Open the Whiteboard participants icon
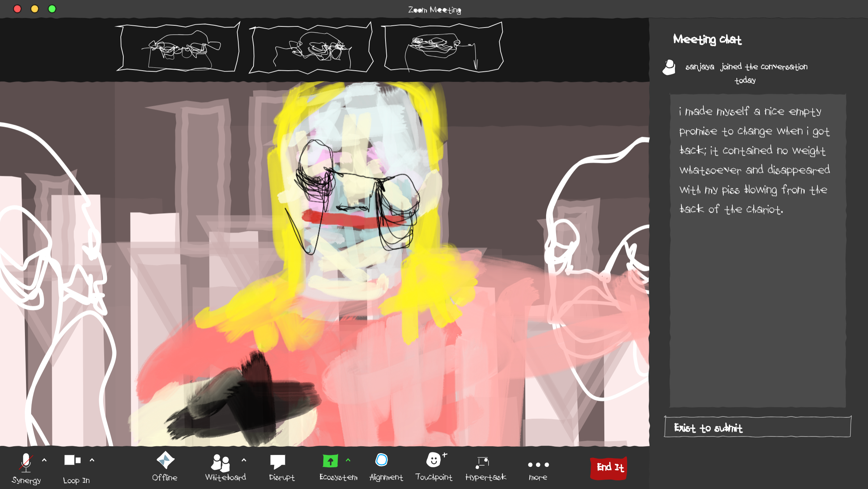This screenshot has width=868, height=489. coord(220,463)
